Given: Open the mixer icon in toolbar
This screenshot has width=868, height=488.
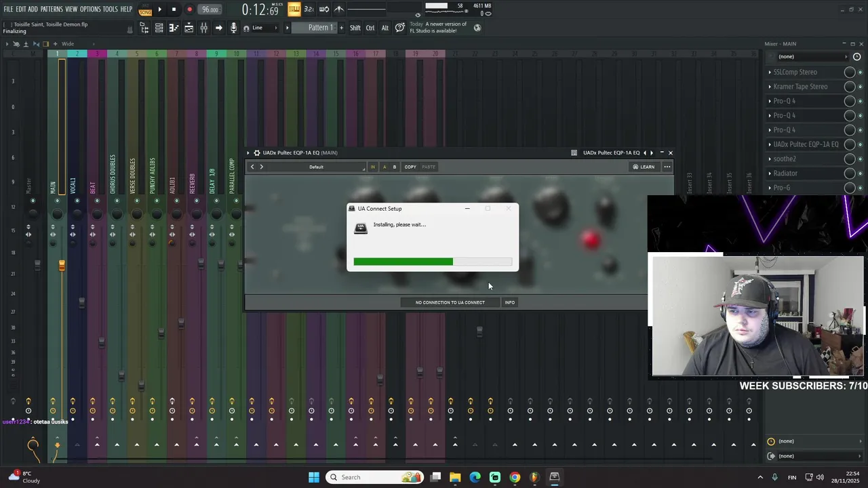Looking at the screenshot, I should tap(203, 28).
